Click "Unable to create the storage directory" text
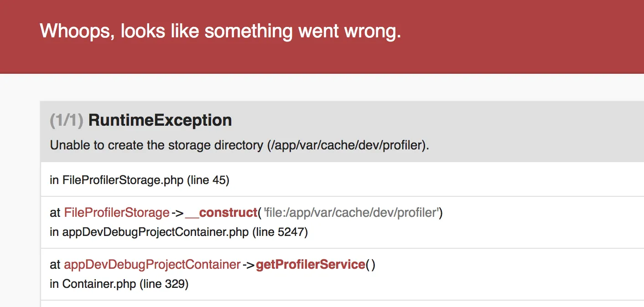The image size is (644, 307). click(x=156, y=146)
